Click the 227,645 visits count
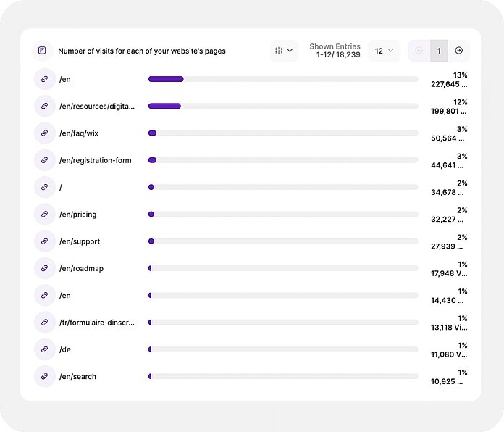Screen dimensions: 504x432 pyautogui.click(x=448, y=84)
